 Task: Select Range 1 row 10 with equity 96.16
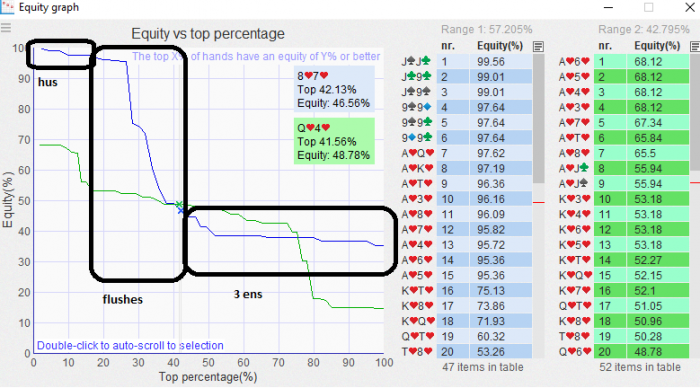click(x=466, y=199)
